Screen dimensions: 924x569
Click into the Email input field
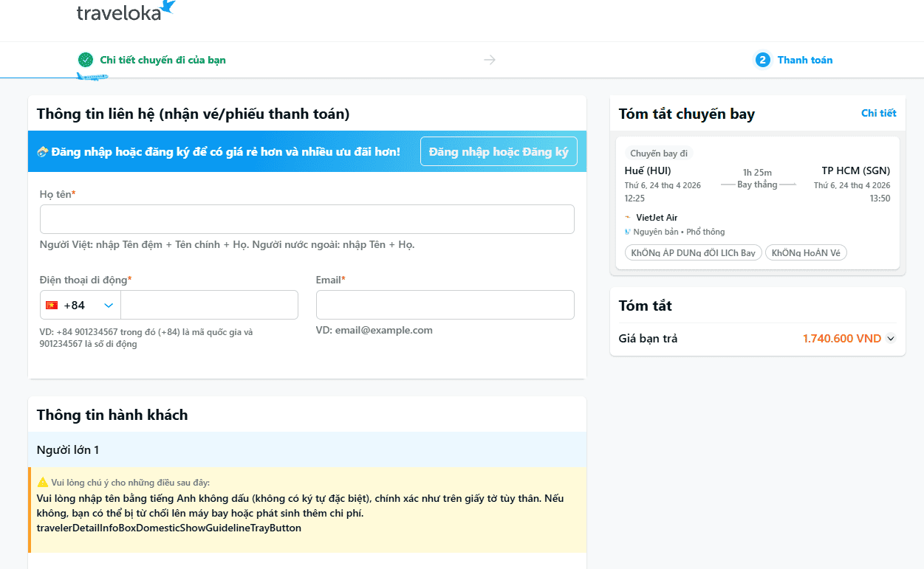coord(445,305)
